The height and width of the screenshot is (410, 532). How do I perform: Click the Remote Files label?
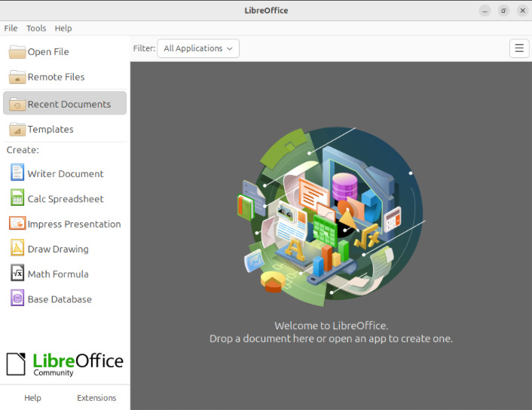click(56, 77)
